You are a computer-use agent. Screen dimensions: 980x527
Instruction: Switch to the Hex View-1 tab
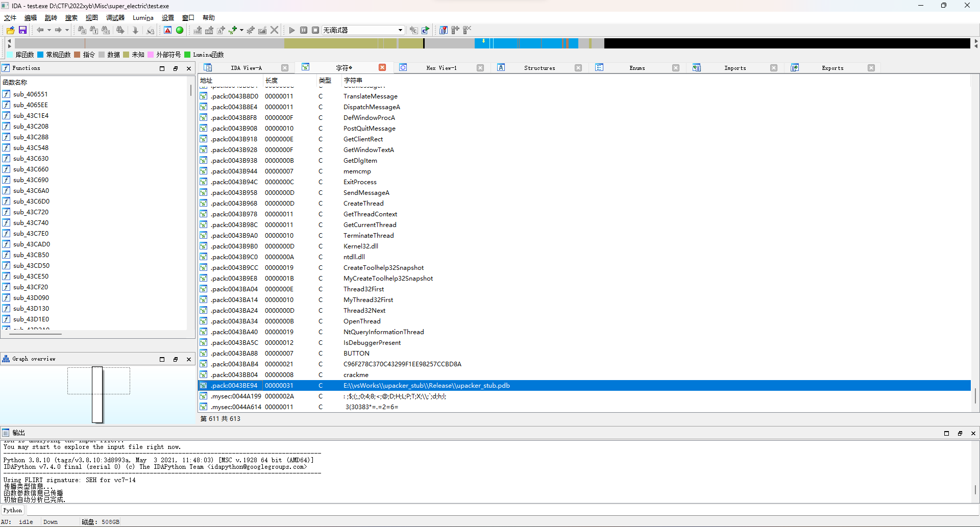tap(442, 68)
